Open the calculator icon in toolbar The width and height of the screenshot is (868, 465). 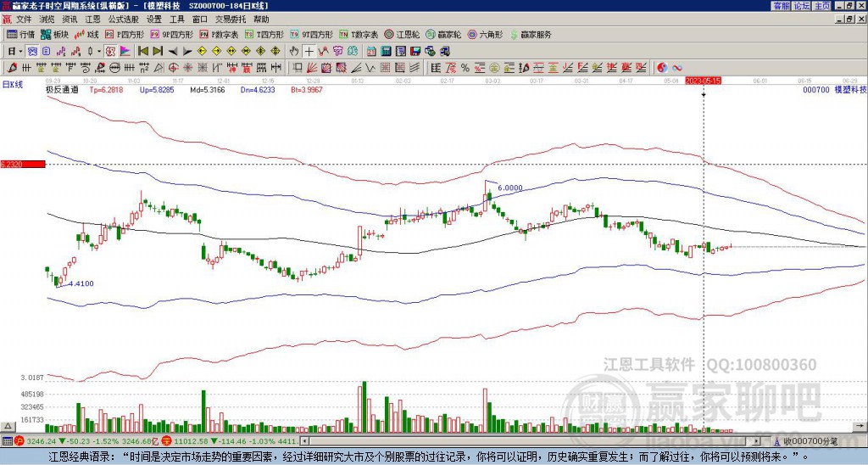click(387, 52)
